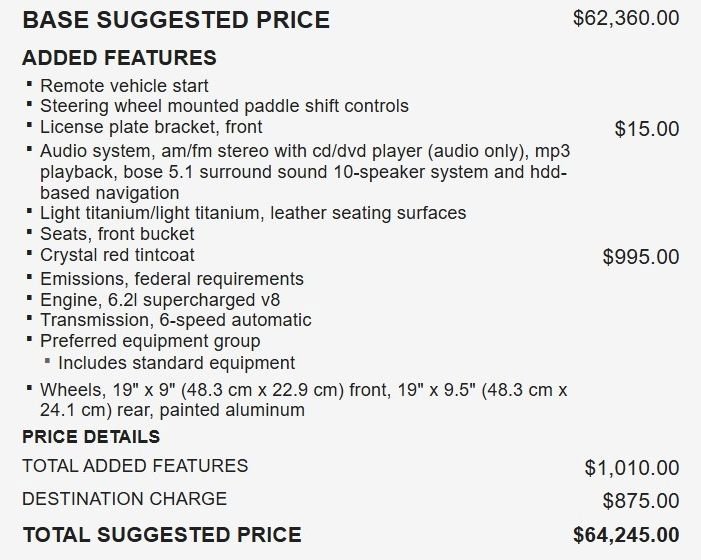
Task: Select the Remote vehicle start item
Action: click(x=124, y=86)
